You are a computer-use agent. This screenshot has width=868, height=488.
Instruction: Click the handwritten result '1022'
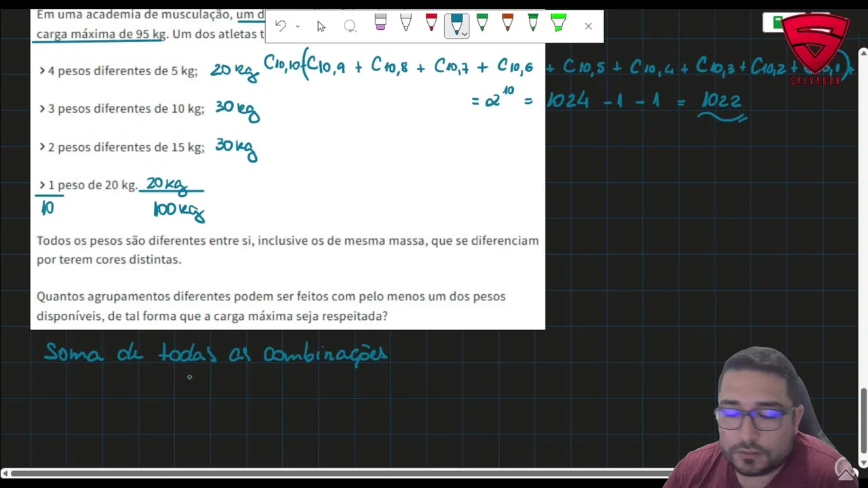point(722,101)
